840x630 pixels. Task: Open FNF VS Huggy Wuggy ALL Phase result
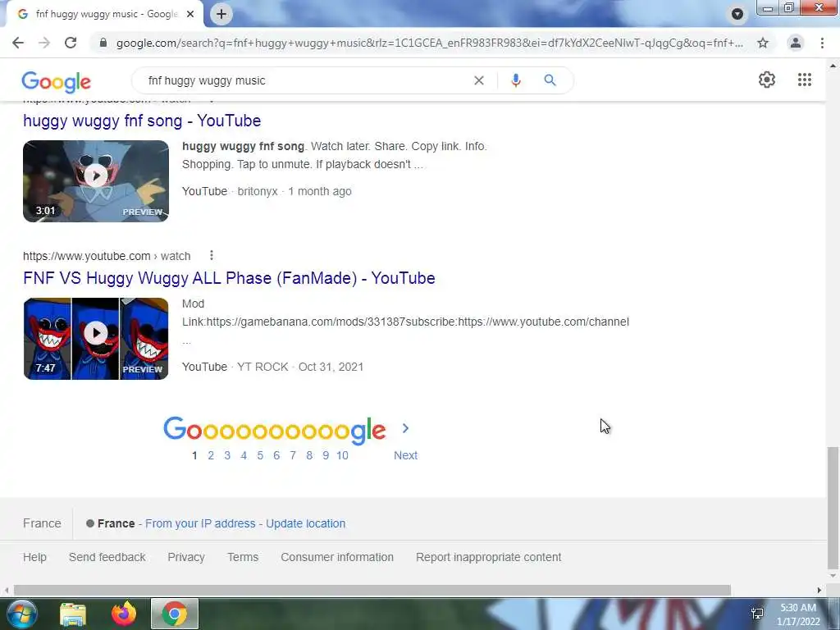tap(230, 278)
